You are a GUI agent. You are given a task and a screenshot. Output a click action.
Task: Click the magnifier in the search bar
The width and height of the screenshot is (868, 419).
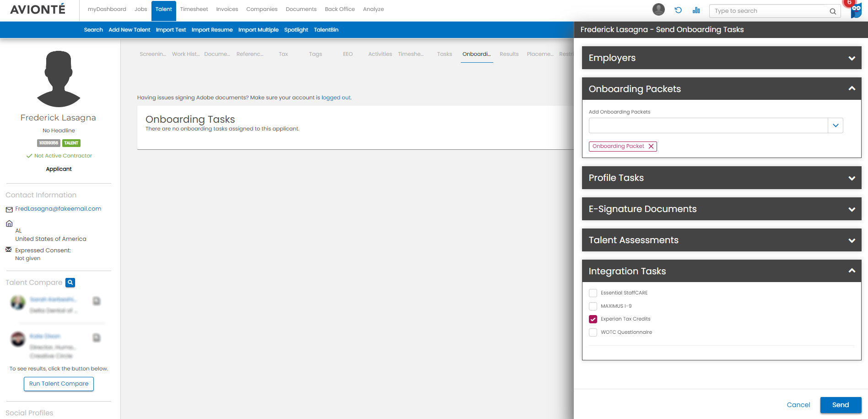[833, 11]
